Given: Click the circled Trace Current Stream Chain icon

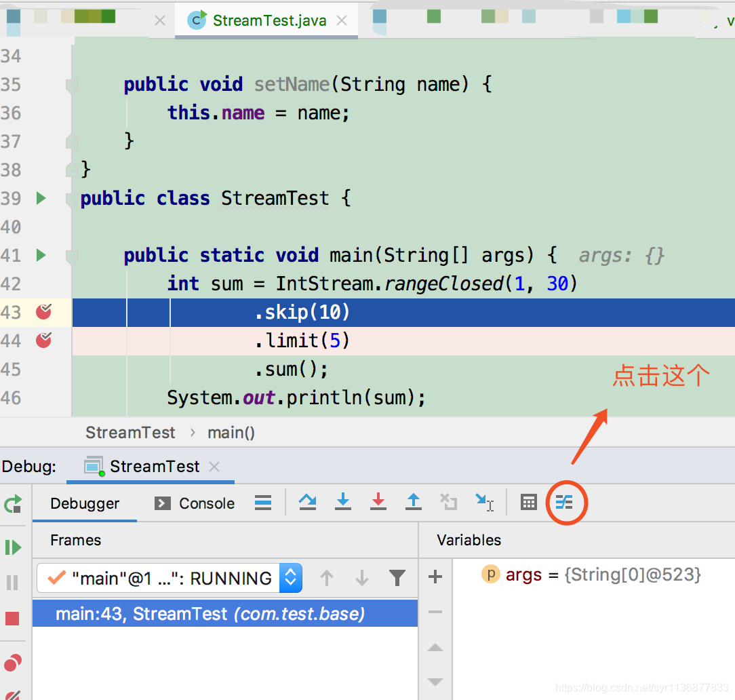Looking at the screenshot, I should click(x=566, y=502).
